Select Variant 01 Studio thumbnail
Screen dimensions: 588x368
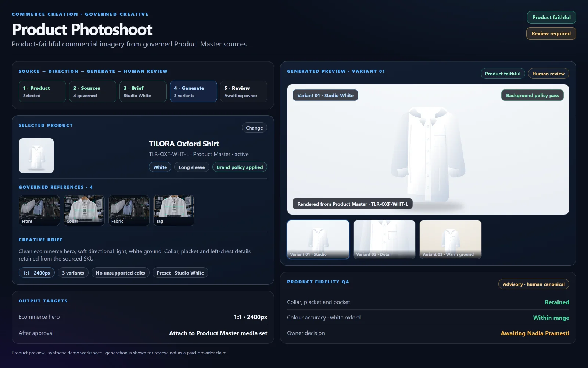pyautogui.click(x=318, y=240)
